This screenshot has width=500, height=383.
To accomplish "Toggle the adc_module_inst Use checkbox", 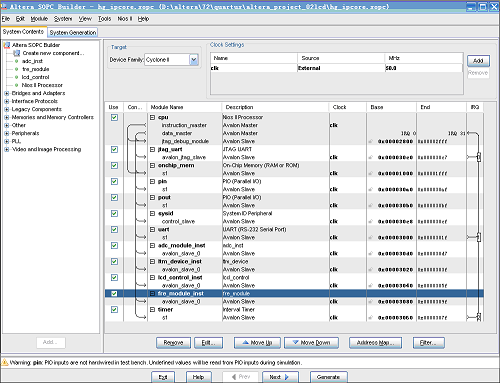I will (114, 245).
